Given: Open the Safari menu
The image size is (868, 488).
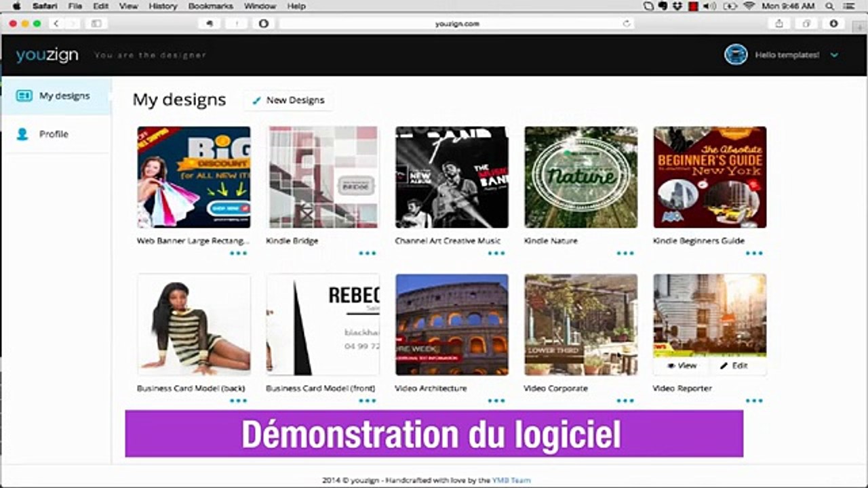Looking at the screenshot, I should (44, 6).
